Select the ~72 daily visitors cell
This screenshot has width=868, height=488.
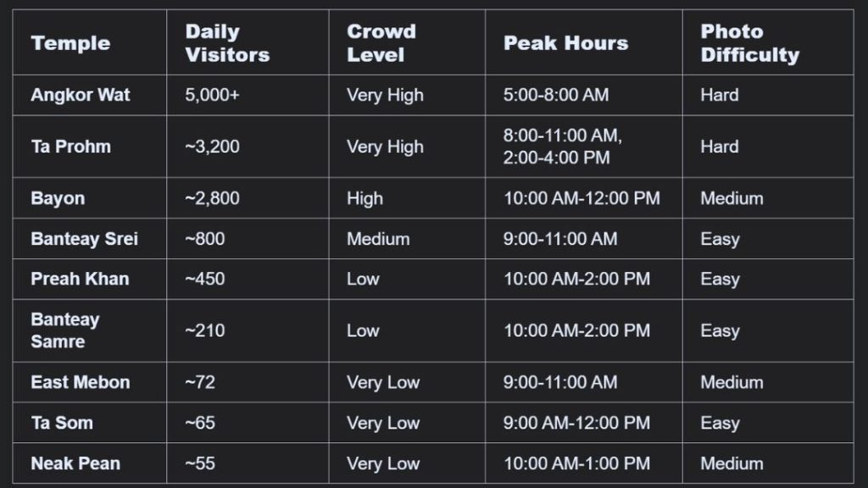tap(200, 382)
